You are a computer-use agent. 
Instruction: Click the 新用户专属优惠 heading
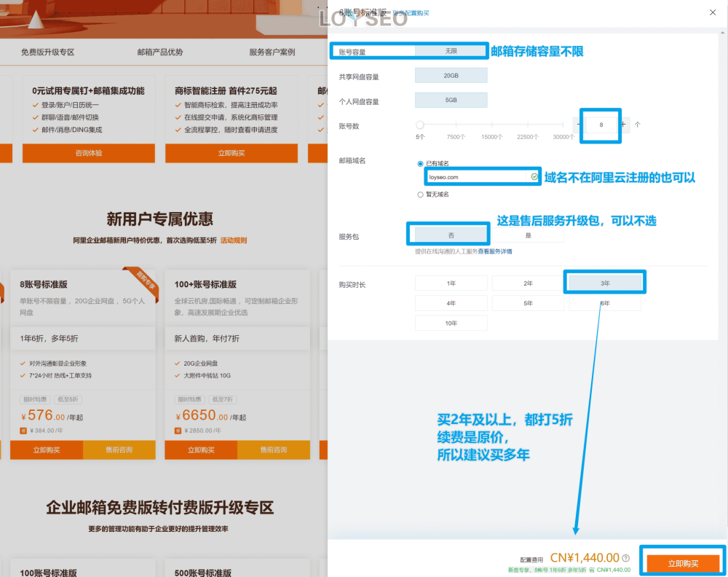159,219
